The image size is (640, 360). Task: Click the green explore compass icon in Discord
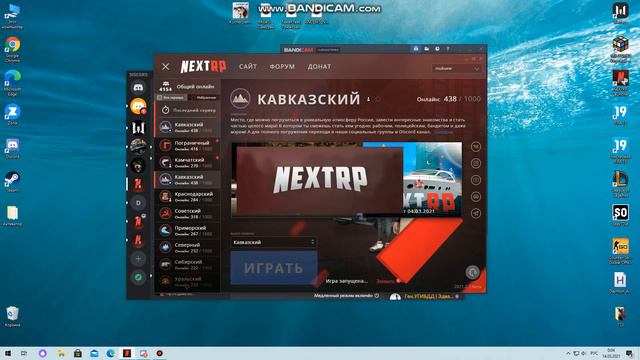138,278
